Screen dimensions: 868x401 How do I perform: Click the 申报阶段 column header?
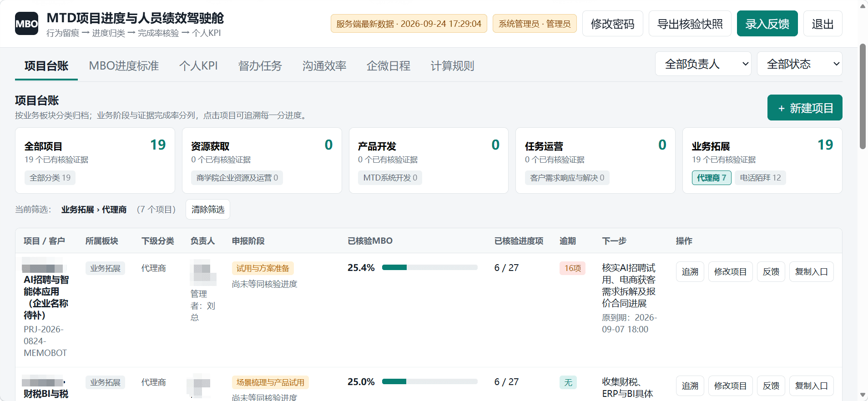tap(248, 241)
